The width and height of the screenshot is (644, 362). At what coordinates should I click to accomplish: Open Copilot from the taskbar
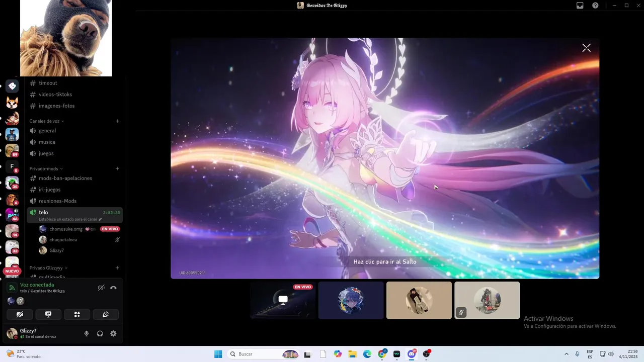point(338,354)
